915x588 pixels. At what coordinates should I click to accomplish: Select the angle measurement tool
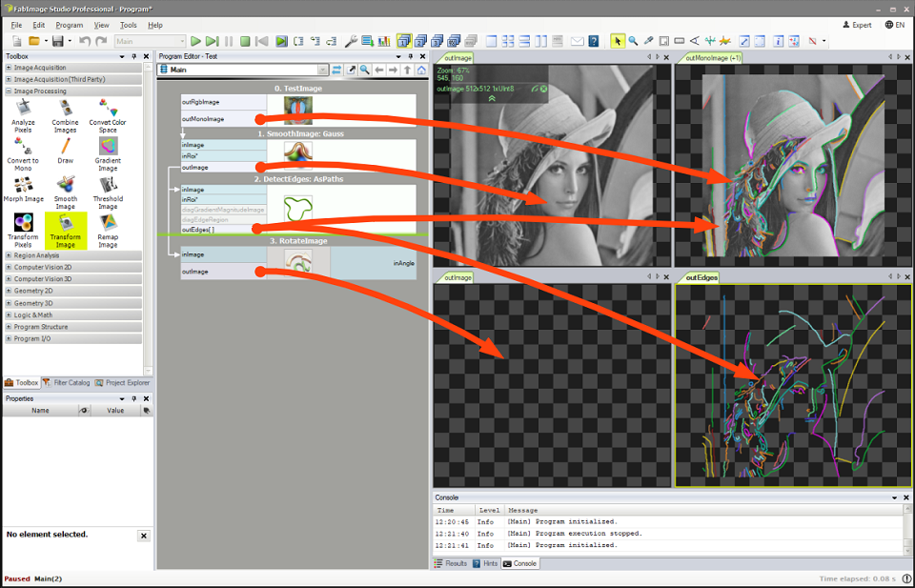pos(695,41)
